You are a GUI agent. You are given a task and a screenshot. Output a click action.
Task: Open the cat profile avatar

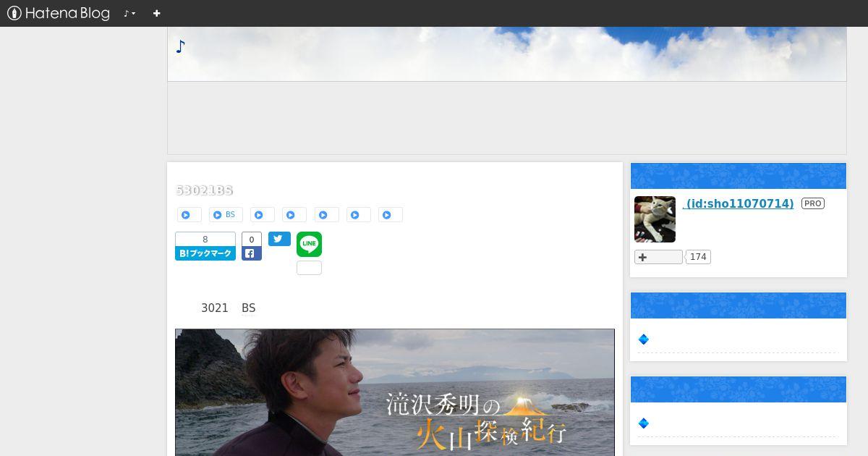coord(655,219)
